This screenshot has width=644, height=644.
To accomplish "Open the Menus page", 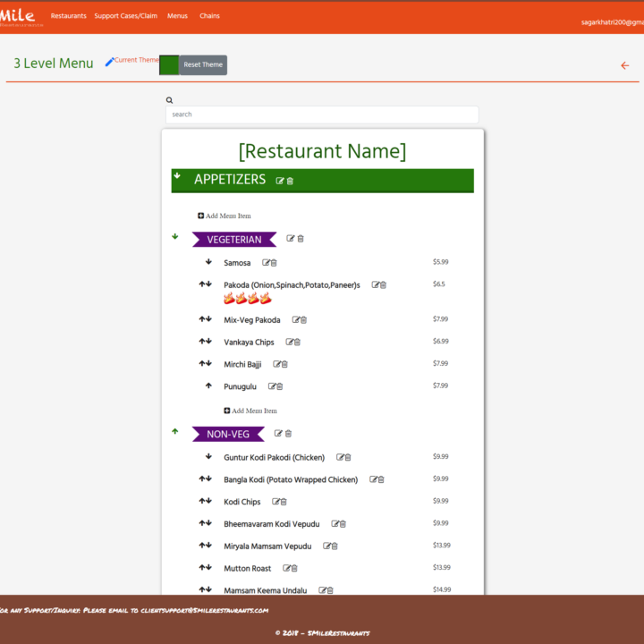I will tap(177, 15).
